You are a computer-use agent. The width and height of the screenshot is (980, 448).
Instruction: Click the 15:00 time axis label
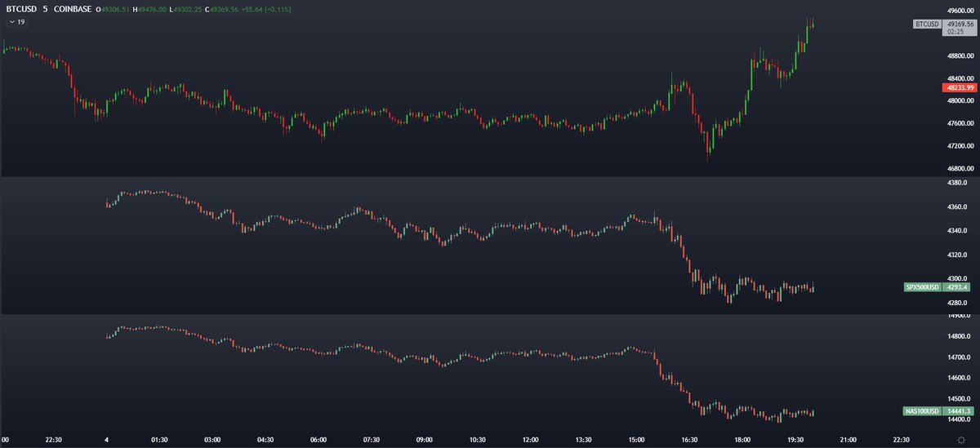click(637, 439)
